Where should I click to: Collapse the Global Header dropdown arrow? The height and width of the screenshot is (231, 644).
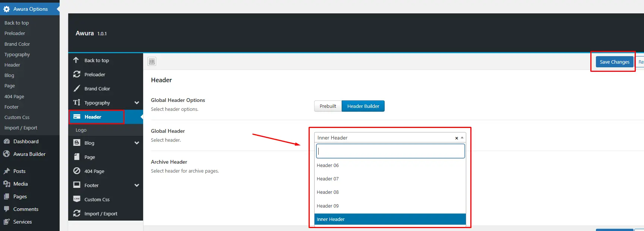click(462, 138)
